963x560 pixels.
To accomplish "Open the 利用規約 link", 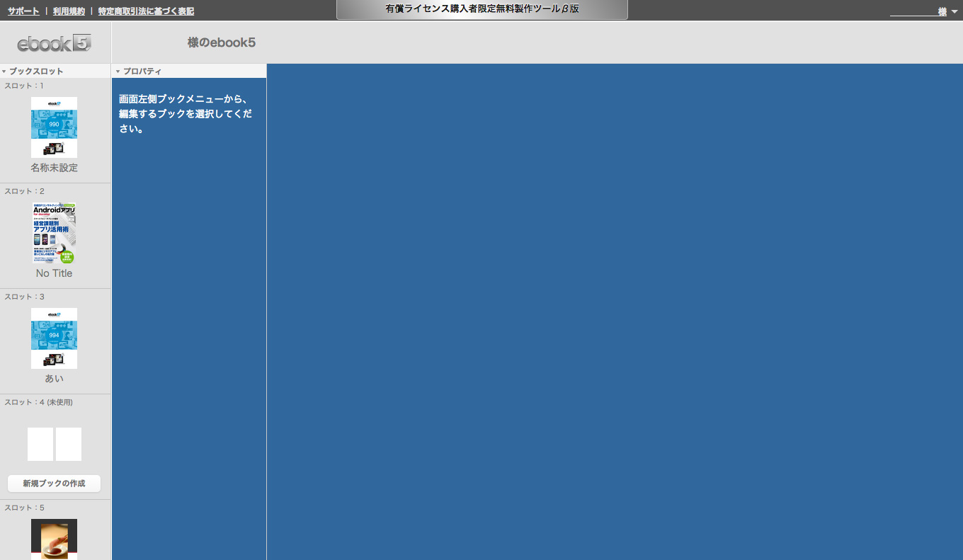I will click(69, 11).
